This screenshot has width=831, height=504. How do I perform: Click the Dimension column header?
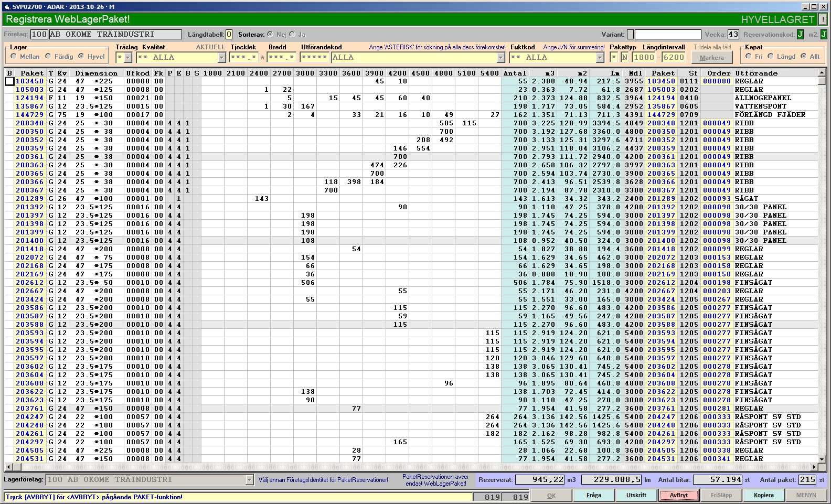click(97, 73)
